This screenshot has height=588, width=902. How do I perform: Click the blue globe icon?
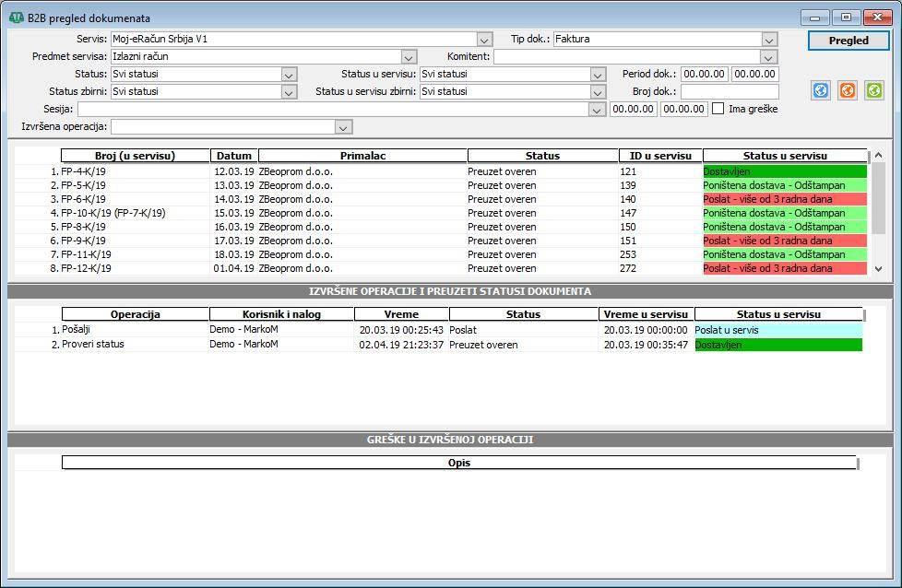(x=821, y=90)
